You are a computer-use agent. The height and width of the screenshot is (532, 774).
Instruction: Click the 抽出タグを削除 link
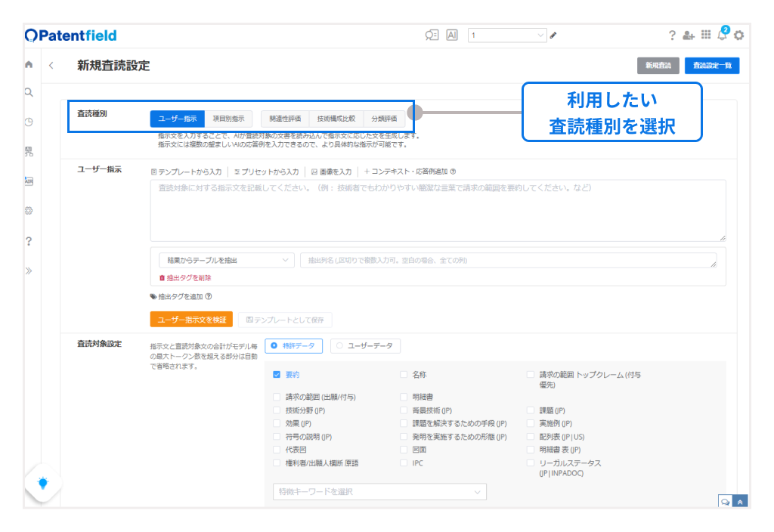(184, 278)
